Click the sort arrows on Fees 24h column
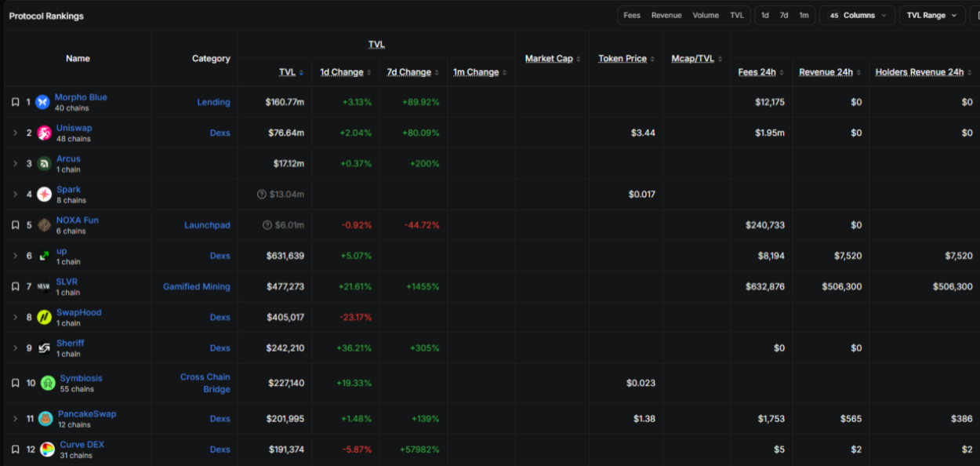The width and height of the screenshot is (980, 466). 782,73
